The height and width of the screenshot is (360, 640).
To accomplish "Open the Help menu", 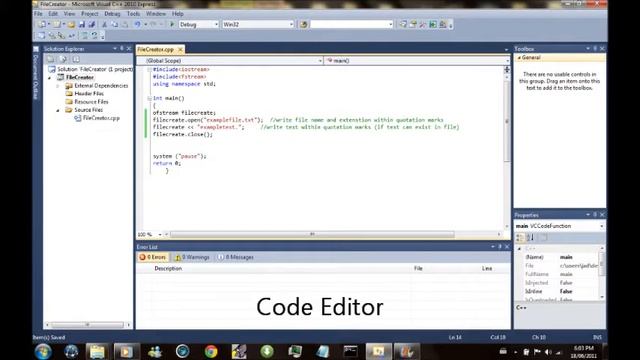I will [x=178, y=14].
